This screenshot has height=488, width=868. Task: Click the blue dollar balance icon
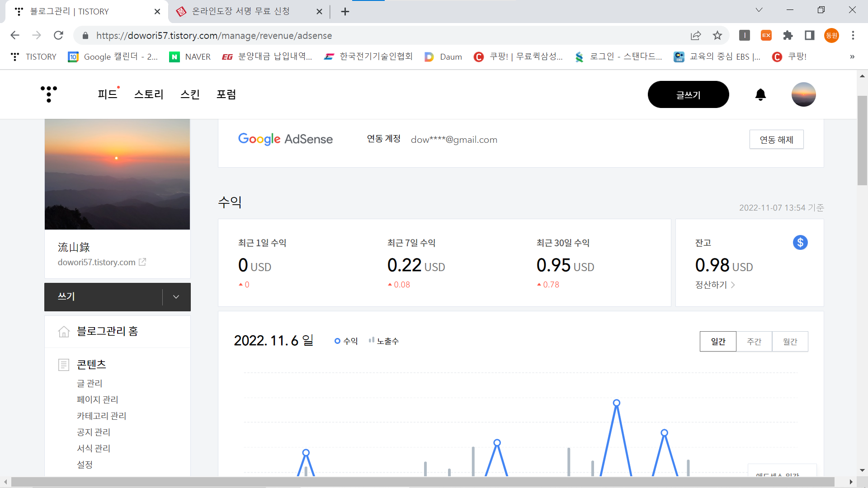(800, 243)
